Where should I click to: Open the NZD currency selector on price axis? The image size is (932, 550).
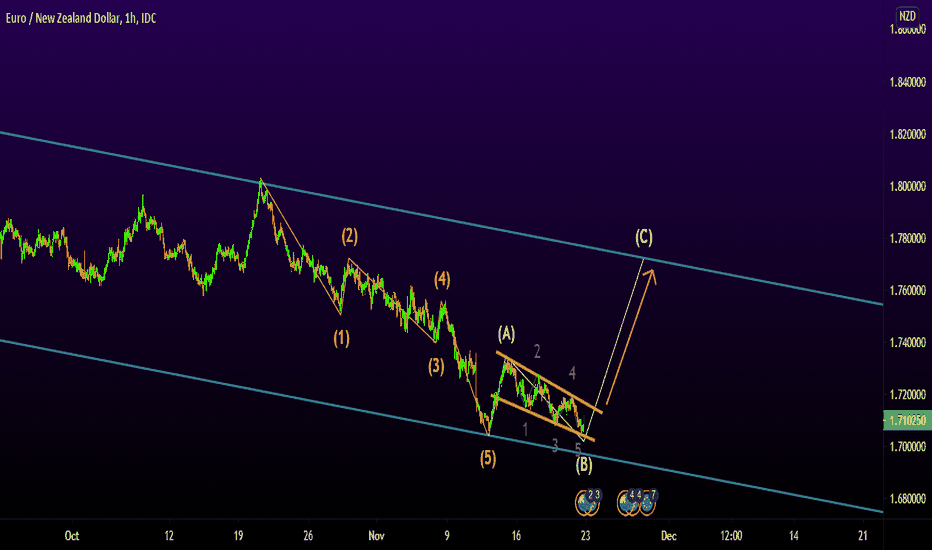[907, 16]
